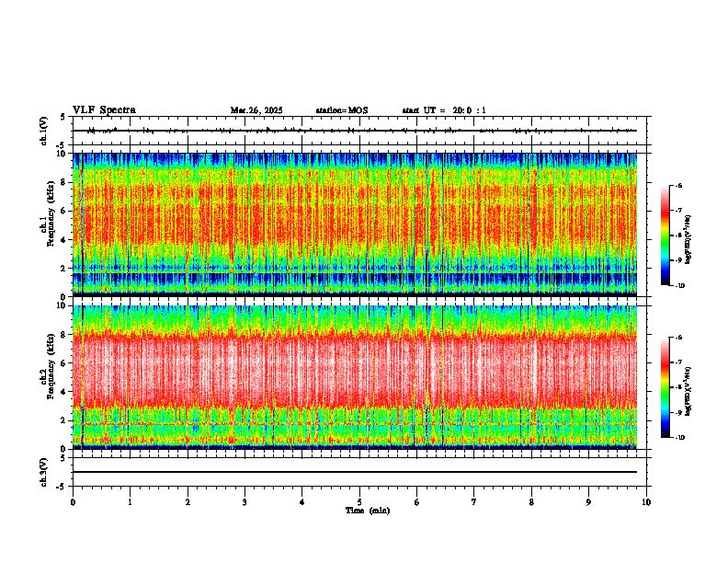Click inside the ch.2 spectrogram image

pos(355,377)
